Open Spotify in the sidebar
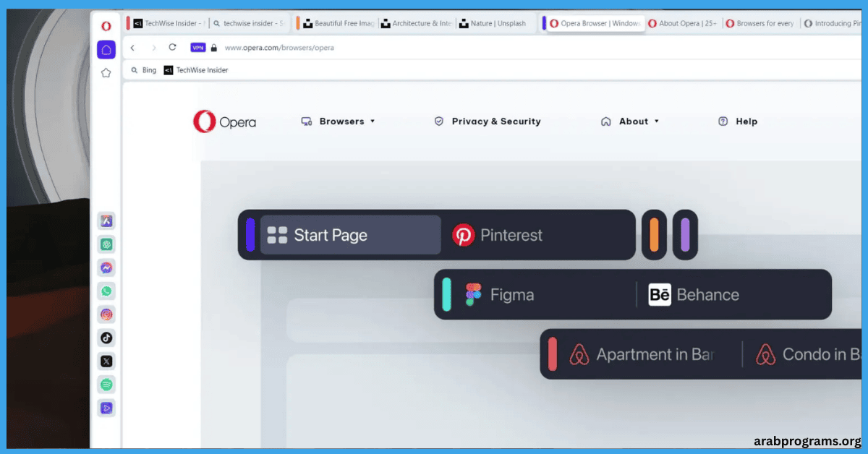This screenshot has width=868, height=454. pyautogui.click(x=106, y=385)
